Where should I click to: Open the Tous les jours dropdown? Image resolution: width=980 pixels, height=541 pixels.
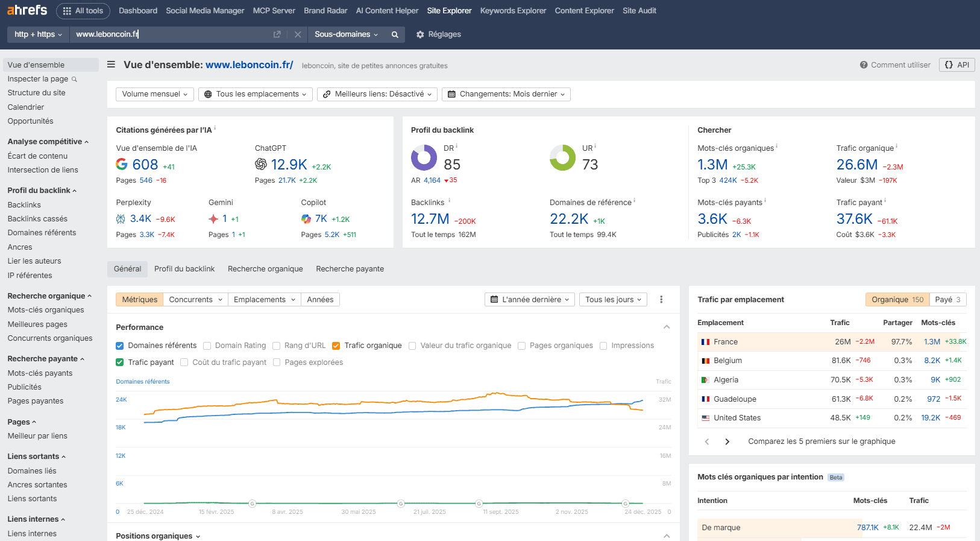(613, 300)
